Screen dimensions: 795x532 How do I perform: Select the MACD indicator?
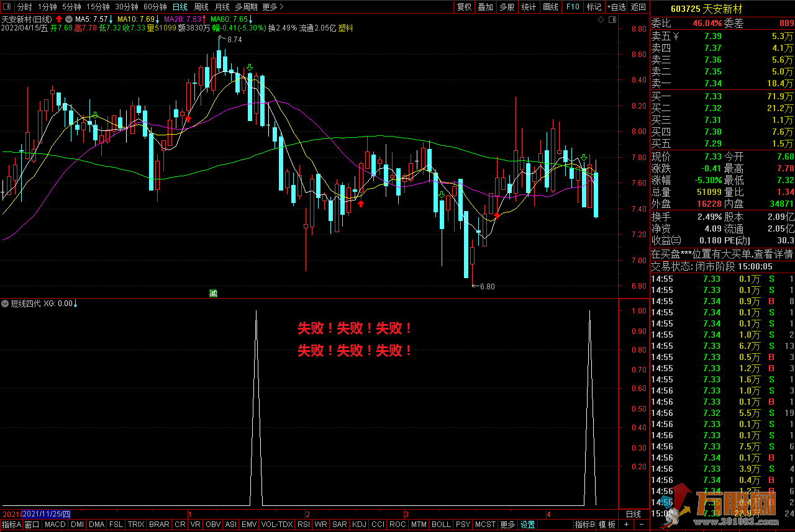[x=55, y=525]
